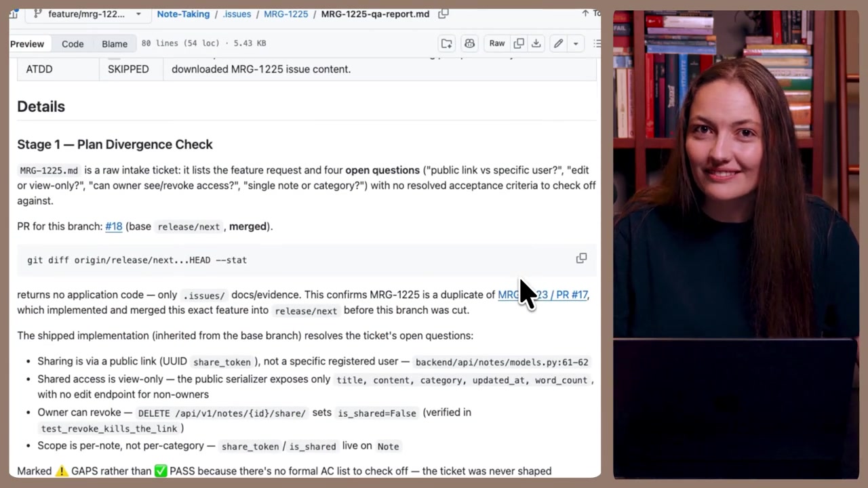
Task: Switch to the Blame tab
Action: click(115, 43)
